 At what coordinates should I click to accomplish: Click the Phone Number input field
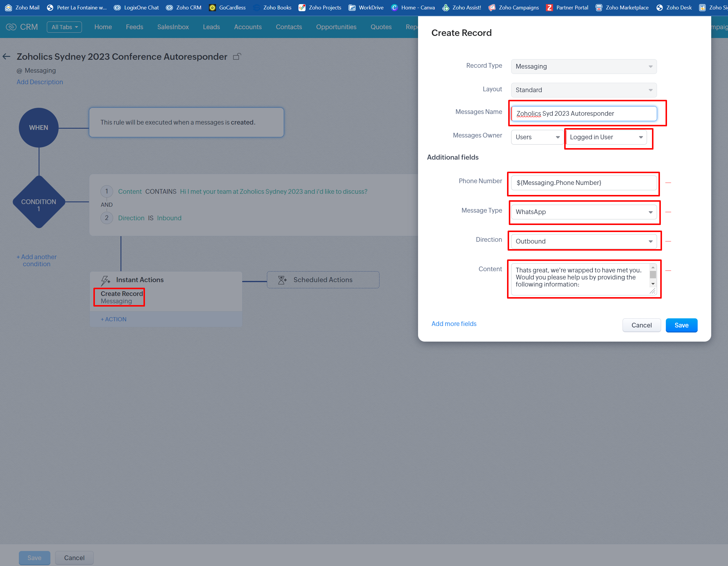[584, 183]
